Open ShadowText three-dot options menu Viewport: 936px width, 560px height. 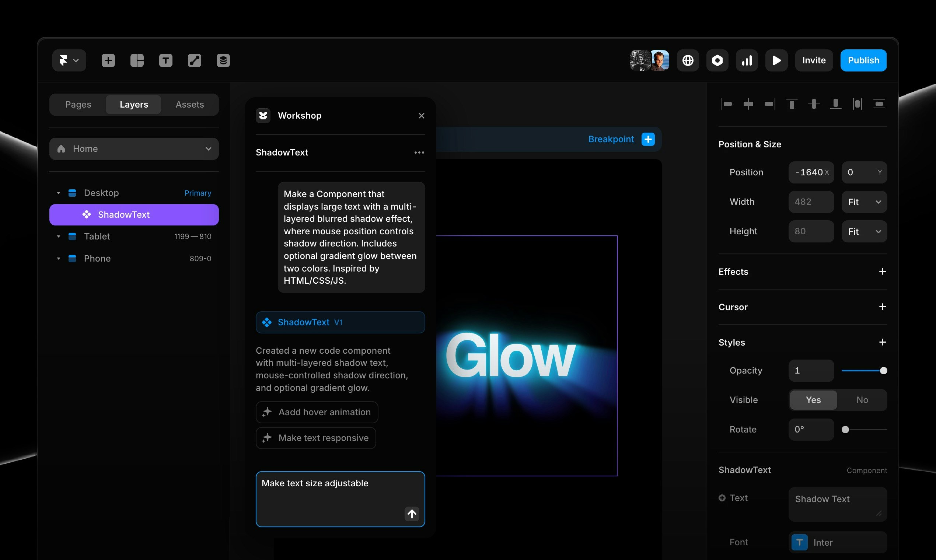pos(419,153)
